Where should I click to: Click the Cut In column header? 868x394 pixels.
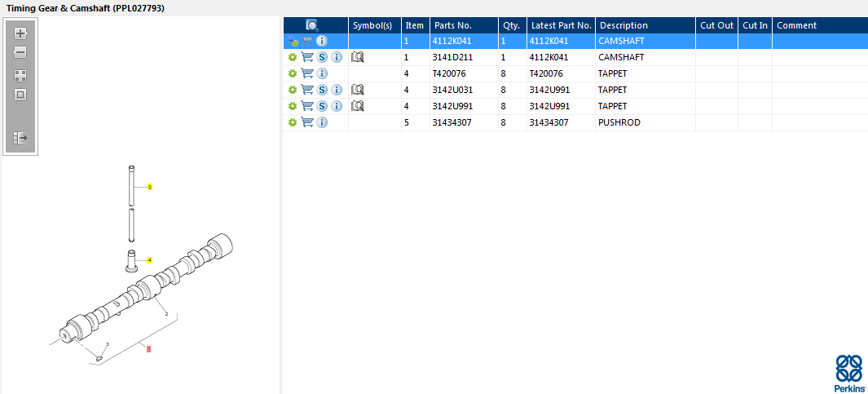pyautogui.click(x=755, y=25)
